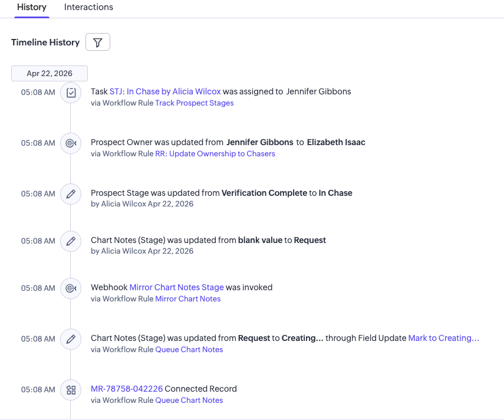
Task: Click pencil icon for blank value to Request
Action: (71, 241)
